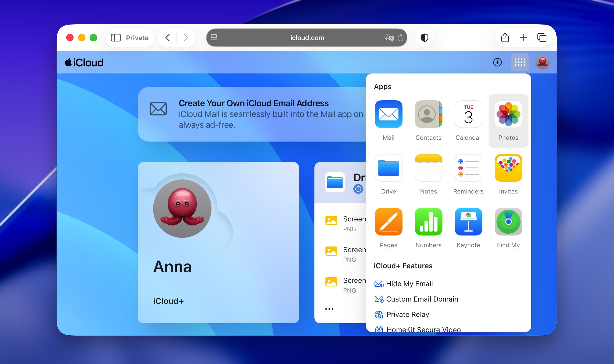
Task: Open the account avatar in iCloud header
Action: (x=542, y=62)
